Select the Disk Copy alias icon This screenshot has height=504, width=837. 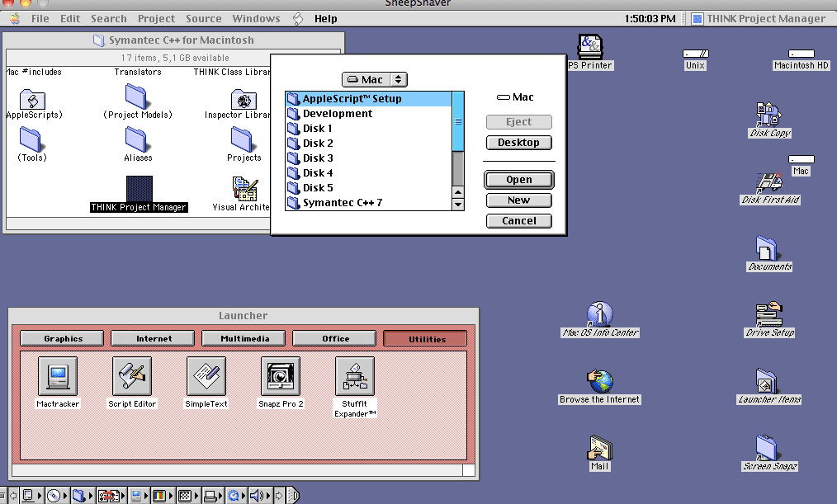[x=769, y=114]
